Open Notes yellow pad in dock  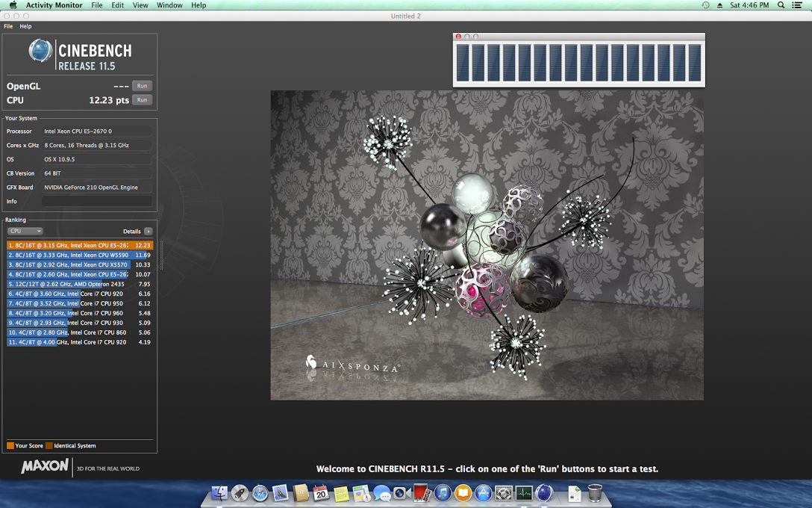click(341, 492)
